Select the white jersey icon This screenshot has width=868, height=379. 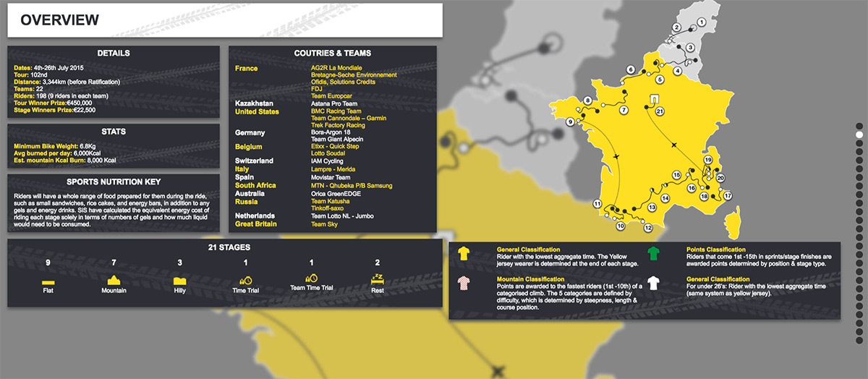point(653,283)
